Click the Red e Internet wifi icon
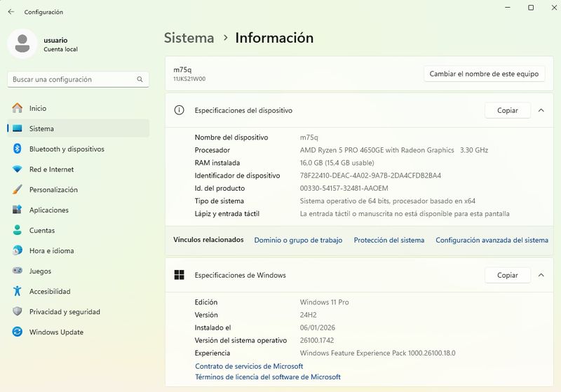The width and height of the screenshot is (561, 392). [17, 169]
